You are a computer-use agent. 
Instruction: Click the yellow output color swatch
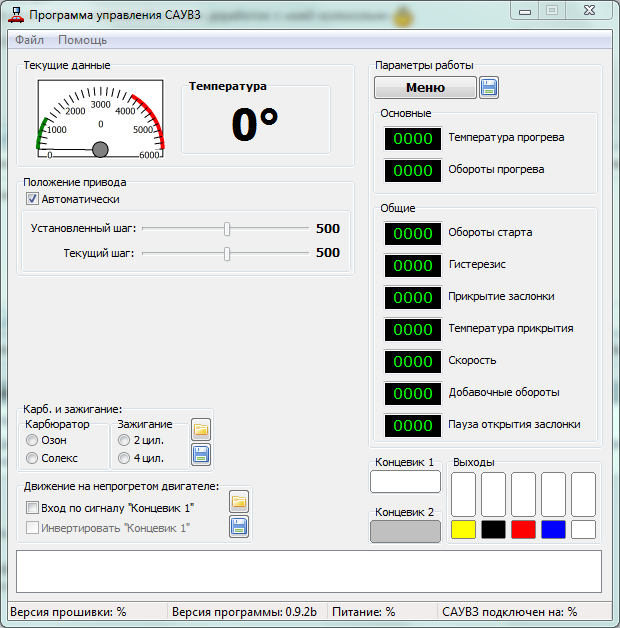point(463,529)
